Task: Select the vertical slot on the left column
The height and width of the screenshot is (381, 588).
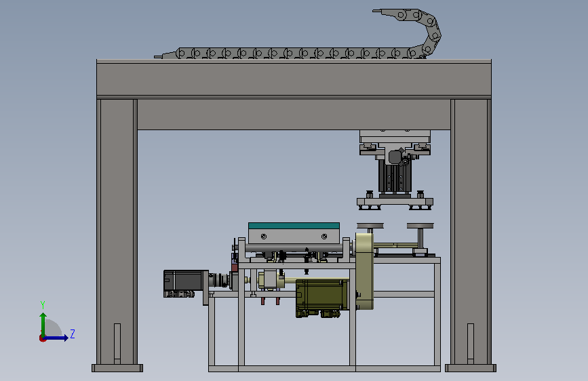Action: 117,344
